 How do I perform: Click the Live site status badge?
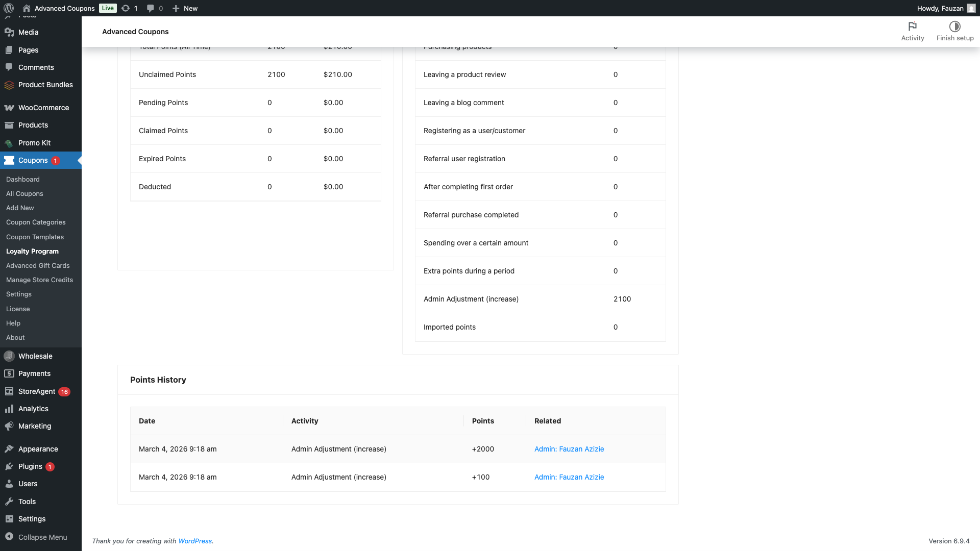[x=108, y=8]
